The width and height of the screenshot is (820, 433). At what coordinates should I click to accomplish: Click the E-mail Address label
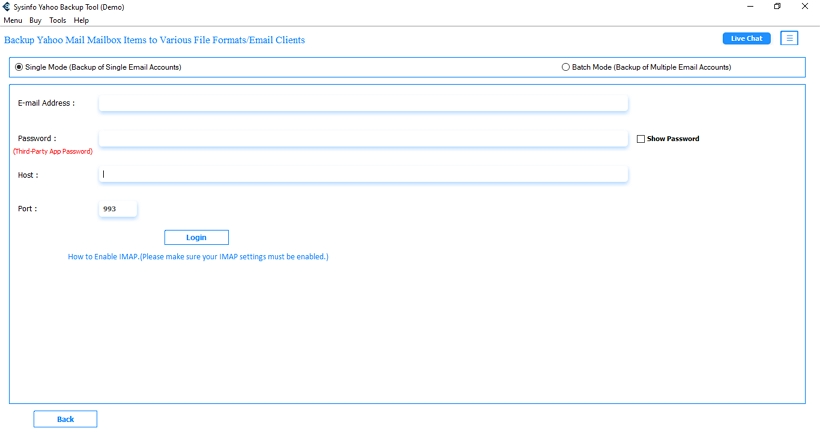click(x=46, y=103)
